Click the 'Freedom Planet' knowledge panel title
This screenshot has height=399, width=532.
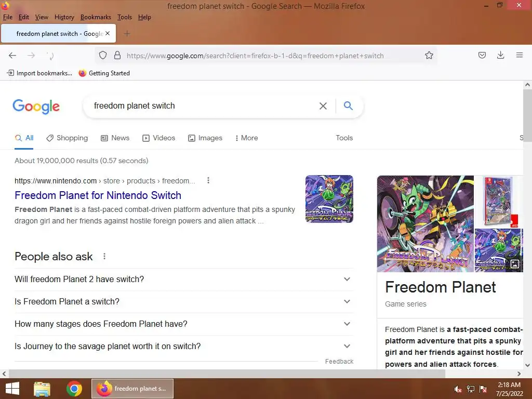(441, 287)
